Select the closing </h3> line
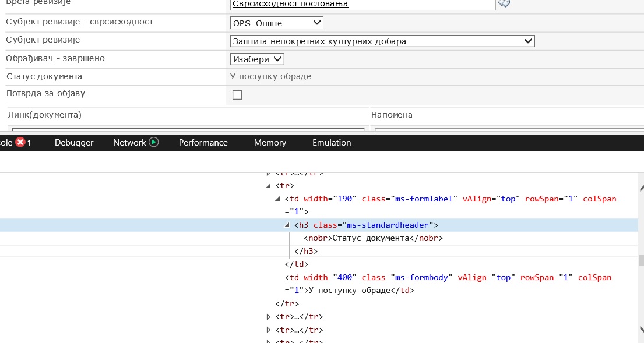This screenshot has width=644, height=343. coord(306,251)
